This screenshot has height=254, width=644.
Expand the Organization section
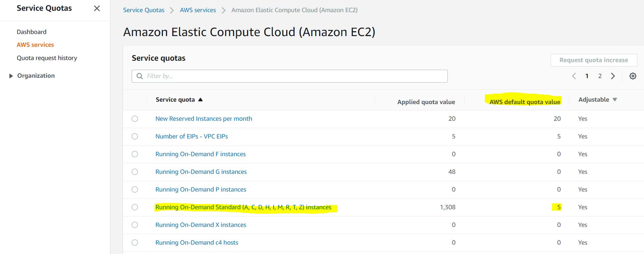coord(11,76)
